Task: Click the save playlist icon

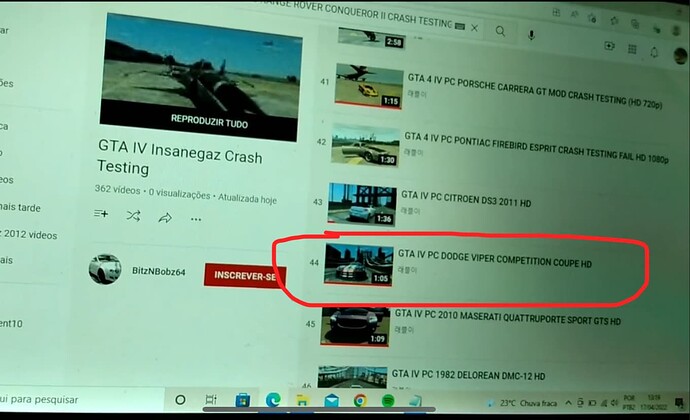Action: tap(100, 215)
